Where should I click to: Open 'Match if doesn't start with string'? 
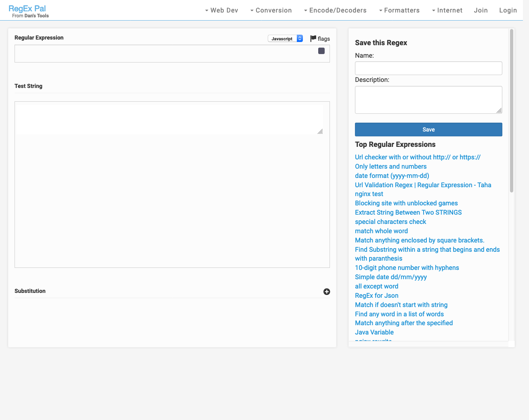point(401,305)
